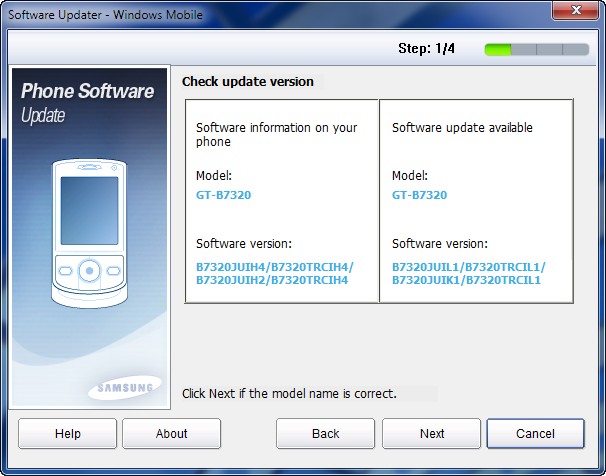Click 'Click Next if the model name is correct' text
Screen dimensions: 606x476
289,394
